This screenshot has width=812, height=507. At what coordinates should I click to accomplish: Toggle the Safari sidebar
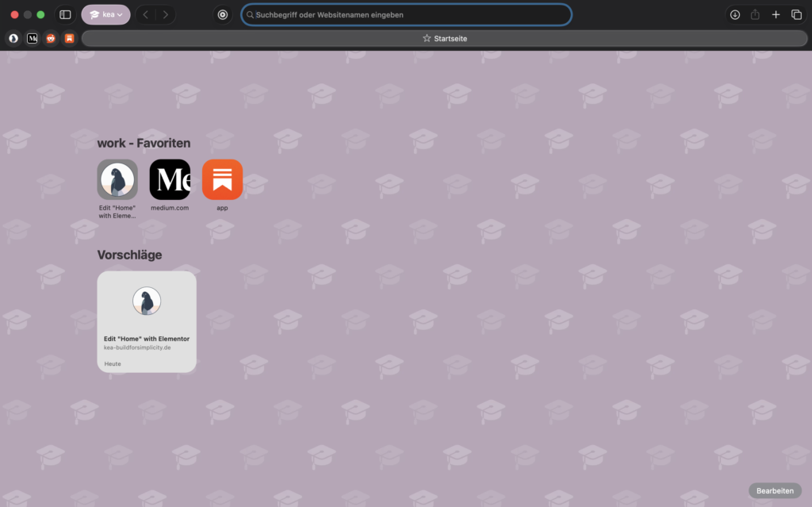tap(65, 14)
